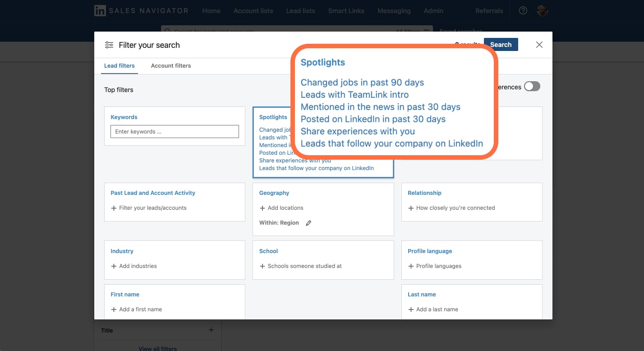Switch to the Account filters tab
This screenshot has width=644, height=351.
point(171,66)
